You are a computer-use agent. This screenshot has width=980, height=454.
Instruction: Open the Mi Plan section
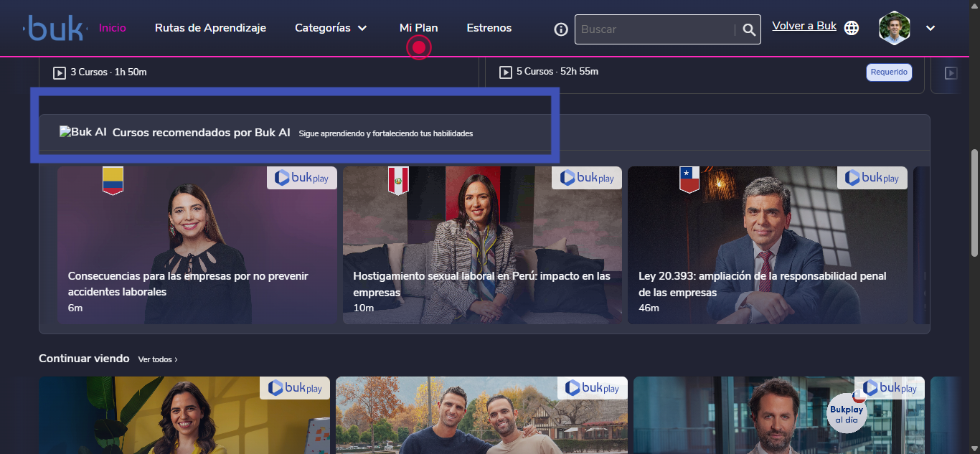(418, 28)
